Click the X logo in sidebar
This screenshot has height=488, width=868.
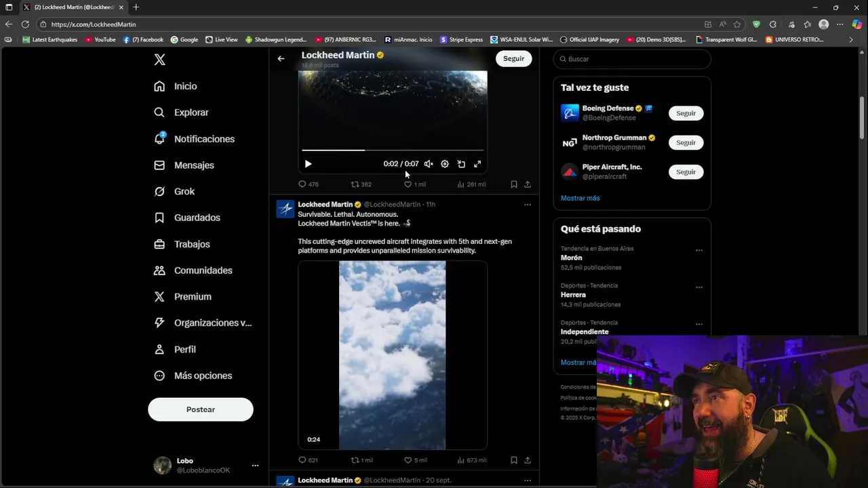(x=159, y=60)
